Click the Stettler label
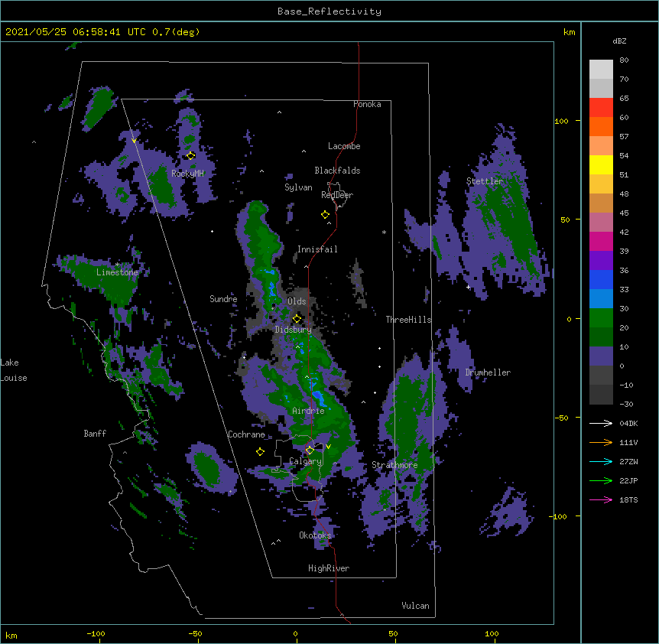659x644 pixels. click(485, 181)
